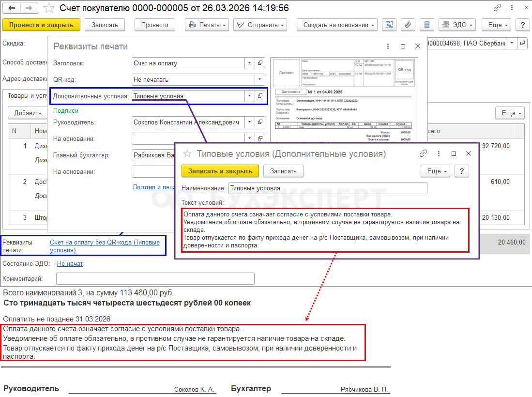Click the Добавить button

click(x=28, y=113)
